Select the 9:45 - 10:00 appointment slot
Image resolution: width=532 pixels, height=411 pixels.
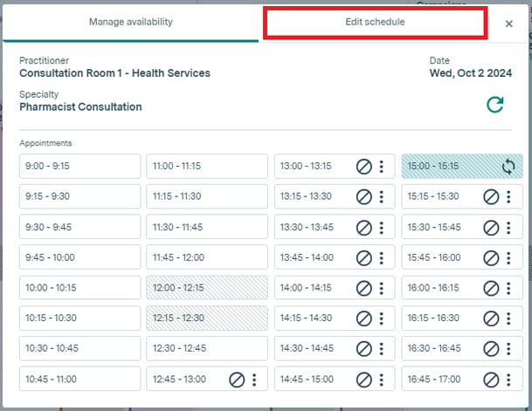coord(79,257)
